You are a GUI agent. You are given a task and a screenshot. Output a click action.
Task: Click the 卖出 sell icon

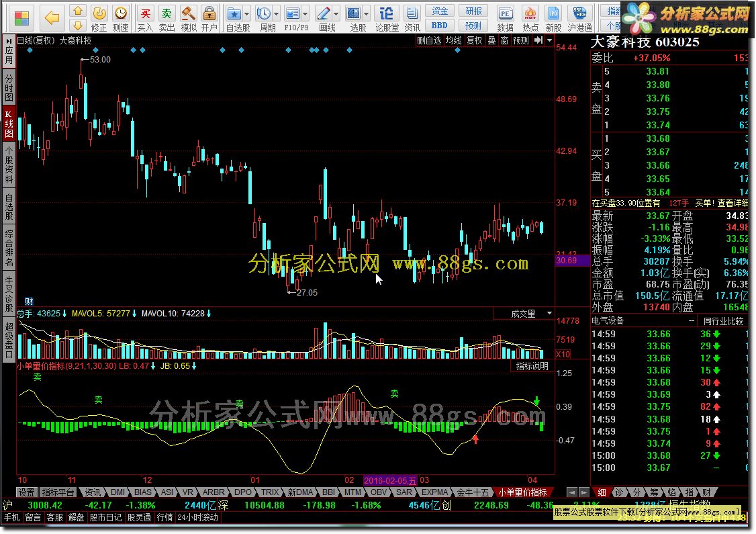coord(167,18)
